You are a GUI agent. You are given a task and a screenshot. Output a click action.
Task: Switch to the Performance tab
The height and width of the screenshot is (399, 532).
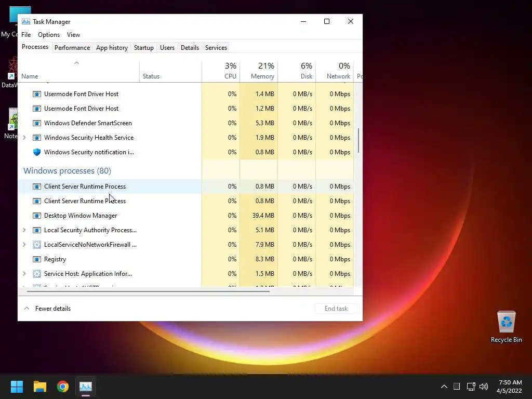(x=72, y=48)
